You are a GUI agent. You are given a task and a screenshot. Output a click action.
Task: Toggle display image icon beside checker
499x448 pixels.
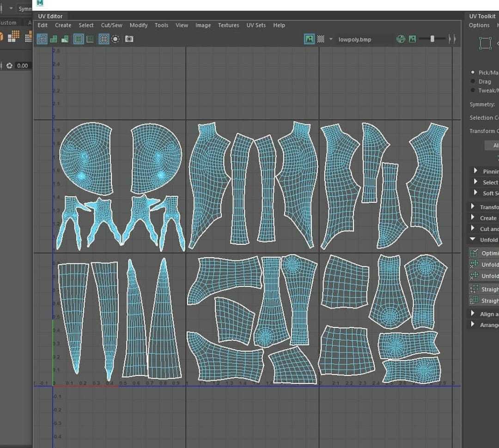pos(309,39)
